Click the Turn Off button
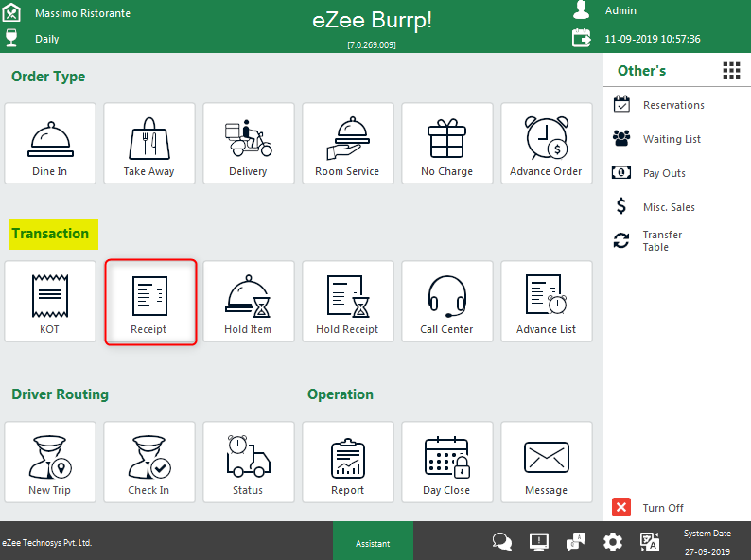The width and height of the screenshot is (751, 560). [648, 507]
